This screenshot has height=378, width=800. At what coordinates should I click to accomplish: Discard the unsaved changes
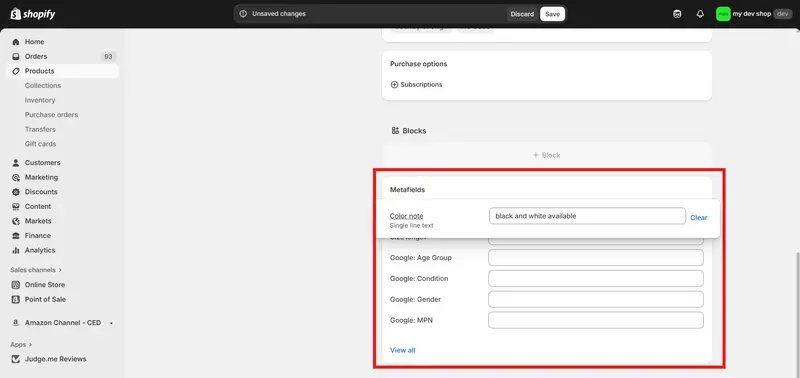click(x=522, y=14)
